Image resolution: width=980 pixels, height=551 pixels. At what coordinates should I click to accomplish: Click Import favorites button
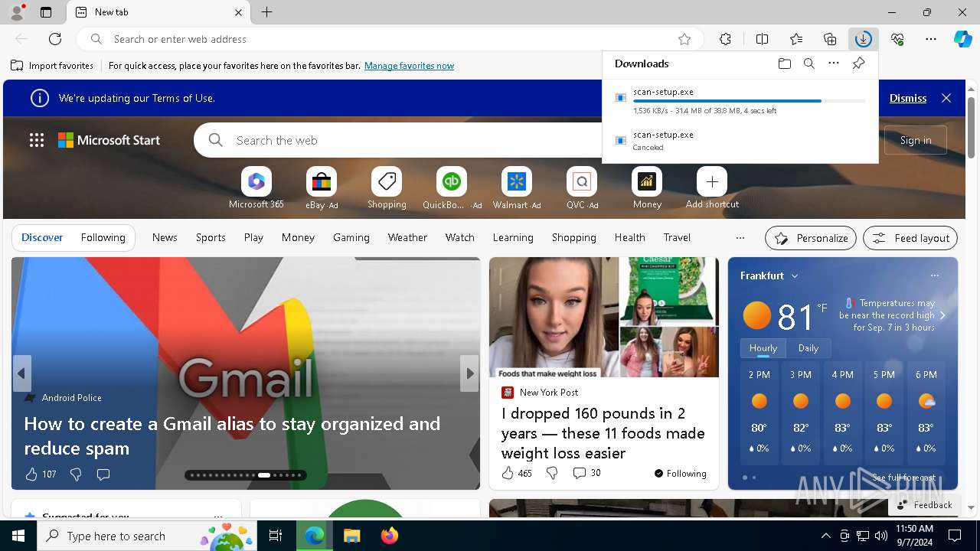[x=52, y=66]
